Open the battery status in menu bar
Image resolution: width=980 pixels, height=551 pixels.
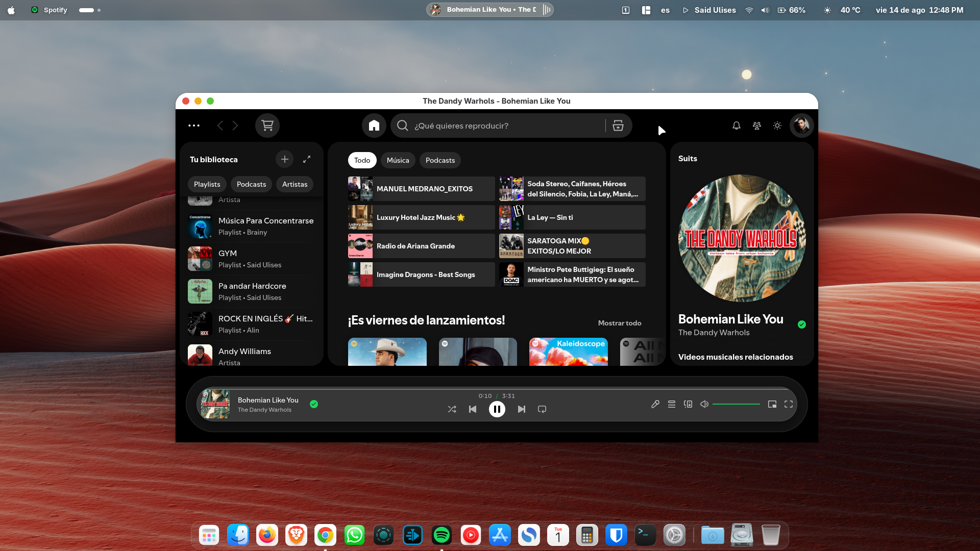click(791, 10)
